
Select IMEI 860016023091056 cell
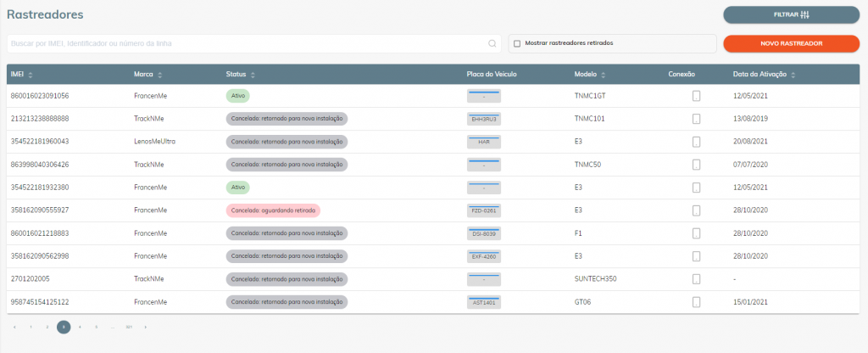point(40,96)
